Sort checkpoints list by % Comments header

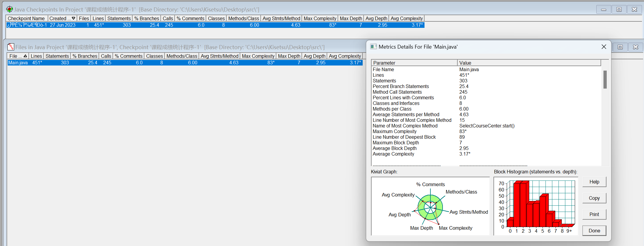coord(190,18)
